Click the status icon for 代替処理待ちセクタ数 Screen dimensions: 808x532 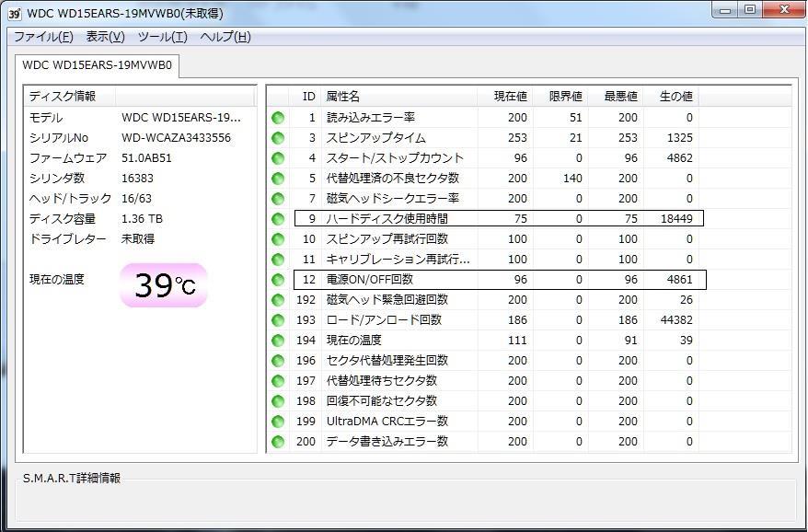pyautogui.click(x=278, y=381)
